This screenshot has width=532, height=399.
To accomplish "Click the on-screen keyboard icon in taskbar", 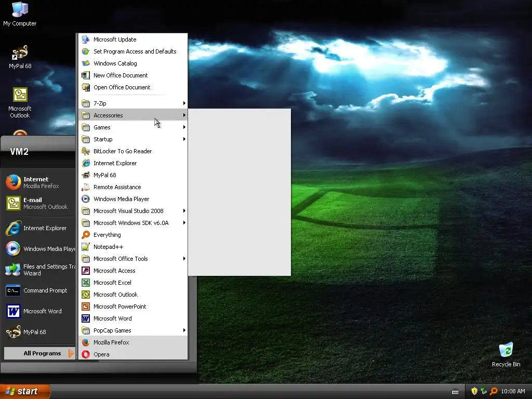I will tap(455, 392).
